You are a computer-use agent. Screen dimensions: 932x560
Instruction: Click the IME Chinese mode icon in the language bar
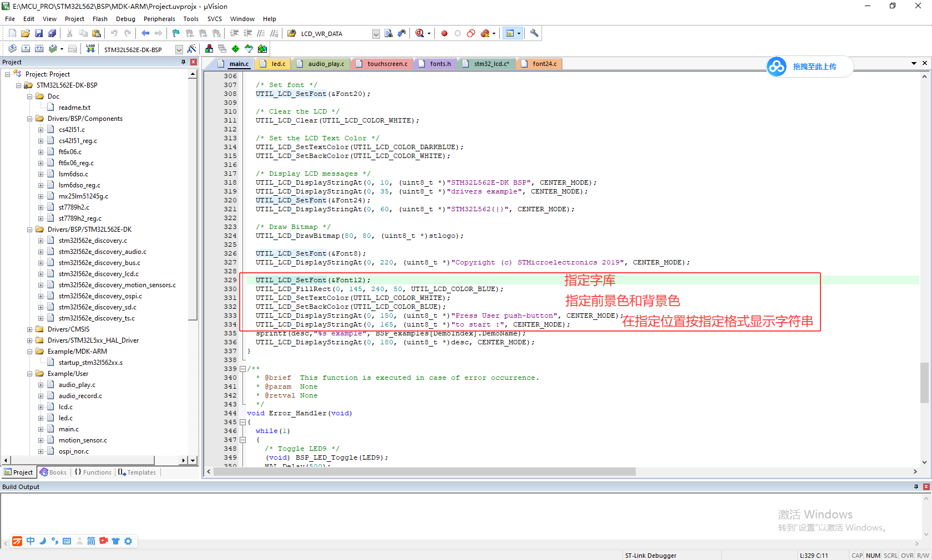tap(31, 541)
